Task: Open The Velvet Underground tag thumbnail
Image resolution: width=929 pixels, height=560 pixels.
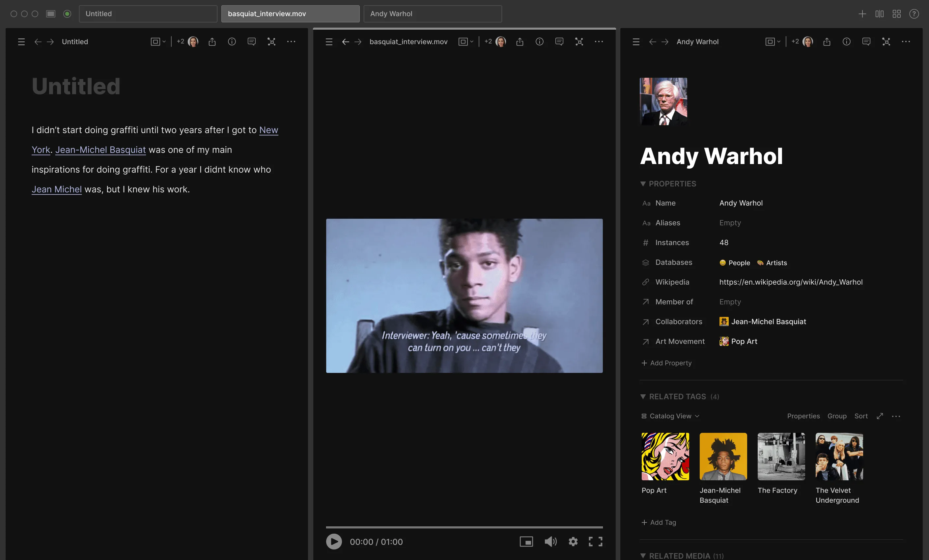Action: point(839,456)
